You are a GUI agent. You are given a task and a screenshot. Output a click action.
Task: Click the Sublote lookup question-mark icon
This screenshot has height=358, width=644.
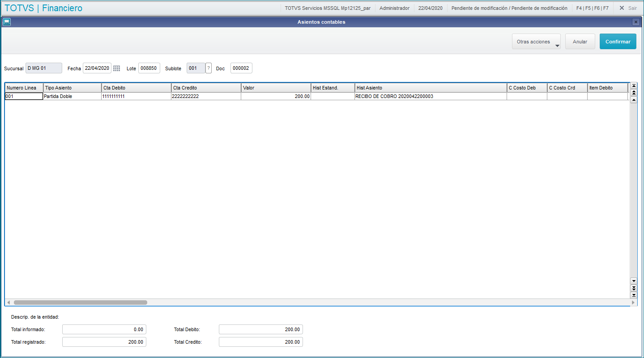(209, 68)
